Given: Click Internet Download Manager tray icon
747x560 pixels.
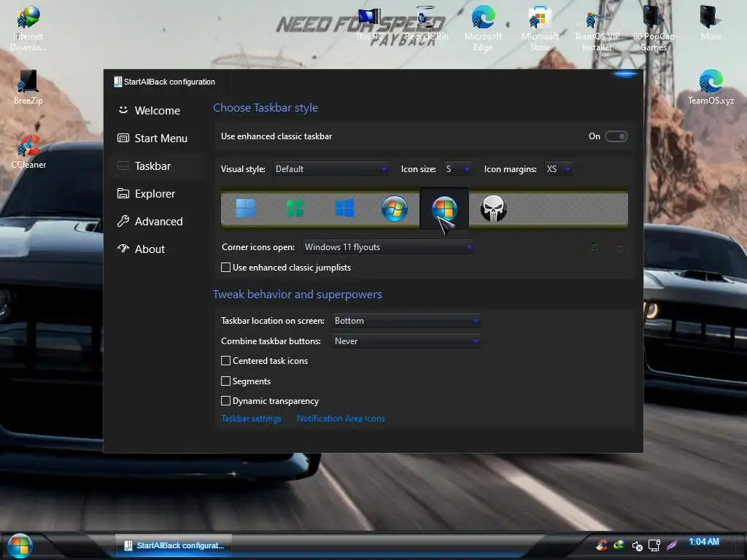Looking at the screenshot, I should point(619,545).
